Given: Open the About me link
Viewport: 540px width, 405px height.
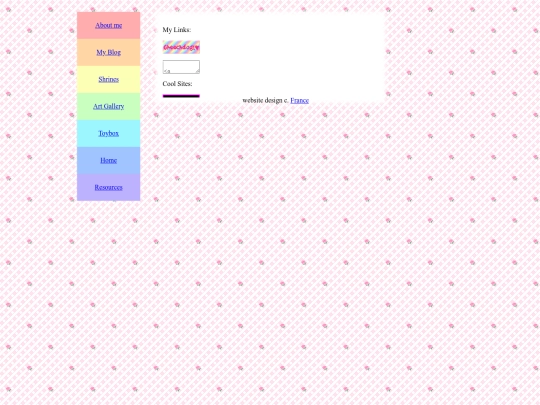Looking at the screenshot, I should click(x=108, y=25).
